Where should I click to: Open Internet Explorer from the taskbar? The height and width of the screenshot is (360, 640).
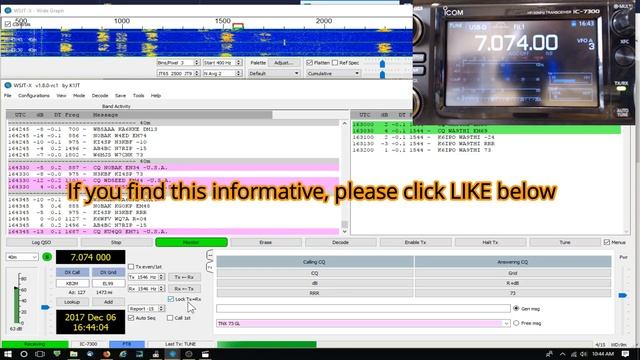[123, 354]
